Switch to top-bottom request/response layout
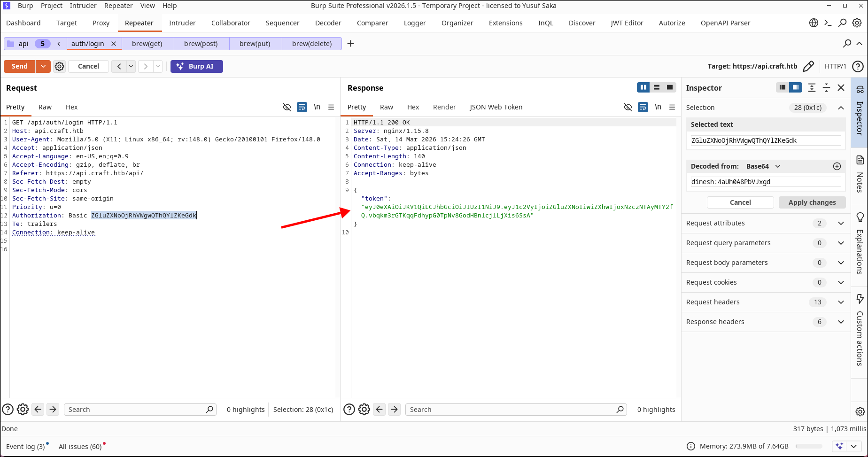Screen dimensions: 868x457 [657, 87]
